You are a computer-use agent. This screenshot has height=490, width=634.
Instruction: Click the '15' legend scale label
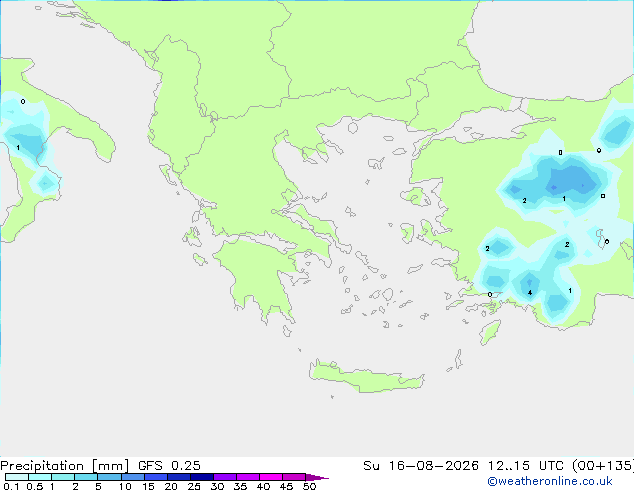pos(148,486)
